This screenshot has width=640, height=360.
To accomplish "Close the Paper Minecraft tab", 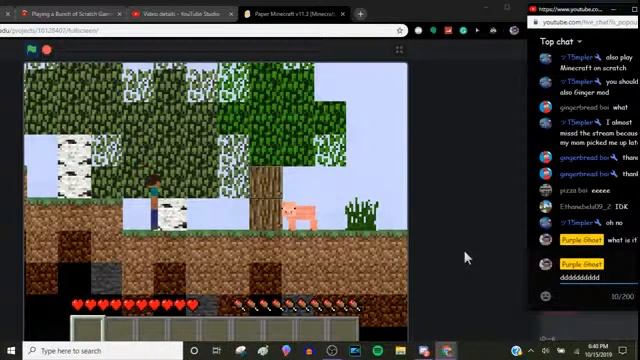I will tap(343, 14).
